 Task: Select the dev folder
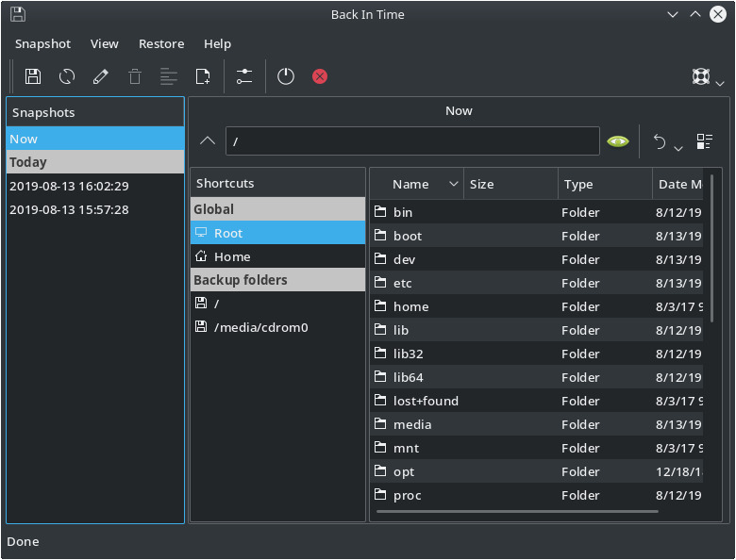pos(537,259)
